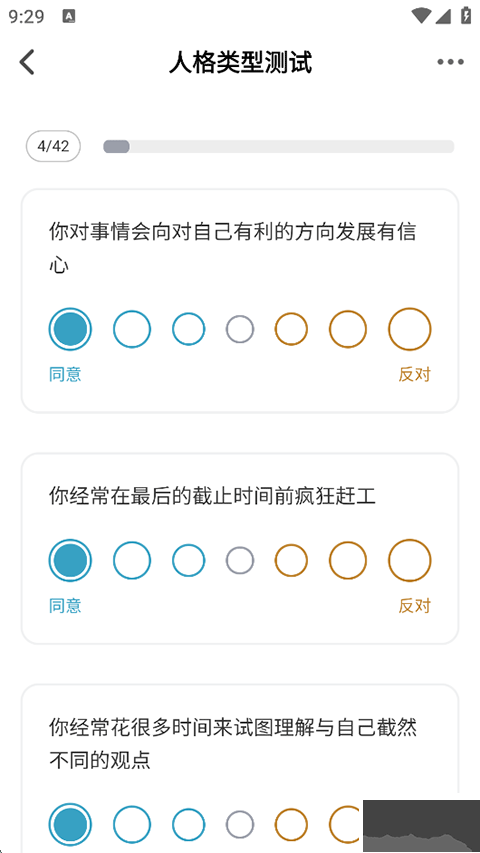The image size is (480, 853).
Task: Tap the cellular signal icon
Action: click(x=443, y=16)
